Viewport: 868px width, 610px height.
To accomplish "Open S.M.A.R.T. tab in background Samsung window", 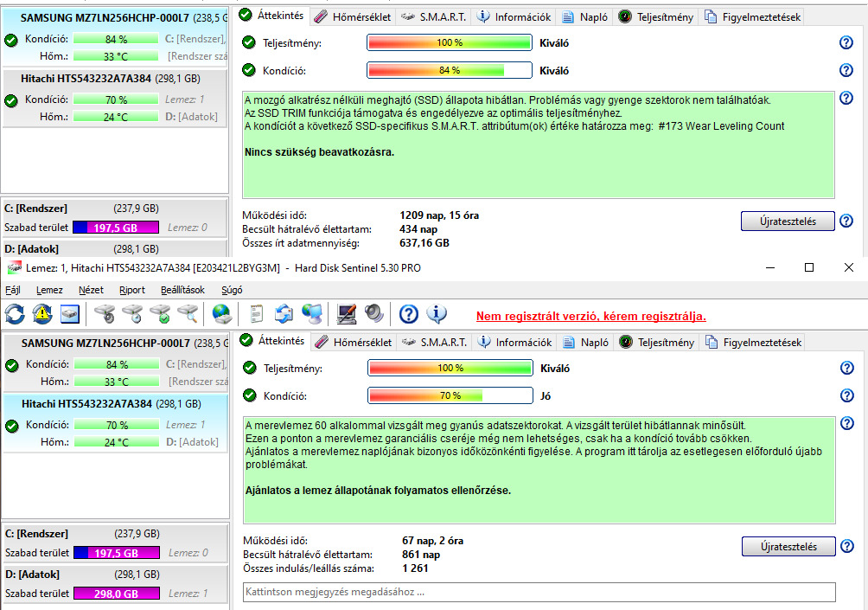I will (433, 17).
